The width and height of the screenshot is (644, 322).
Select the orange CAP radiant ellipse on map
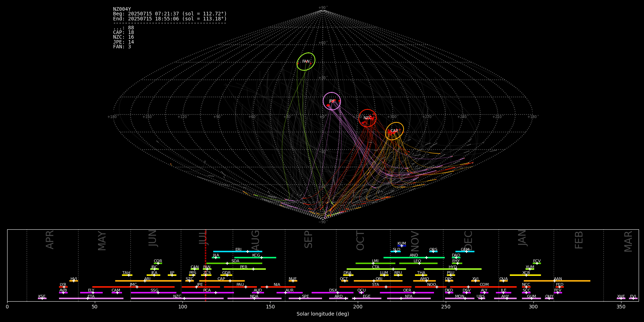click(x=394, y=131)
